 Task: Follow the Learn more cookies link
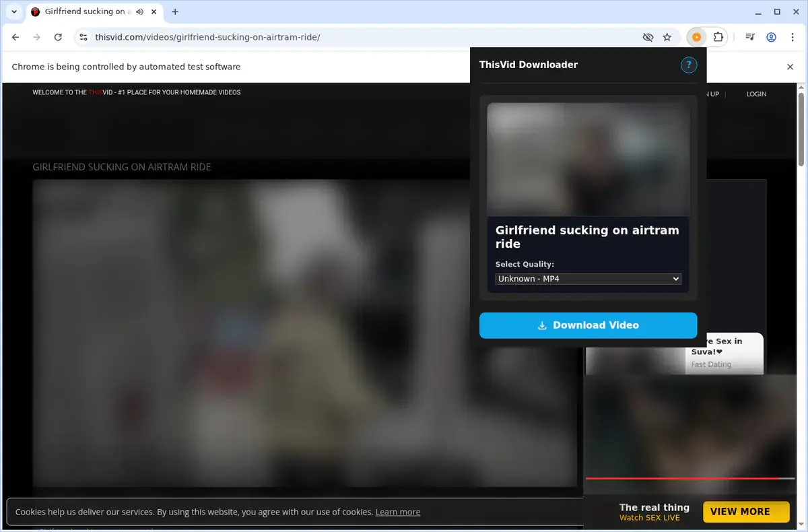click(398, 512)
